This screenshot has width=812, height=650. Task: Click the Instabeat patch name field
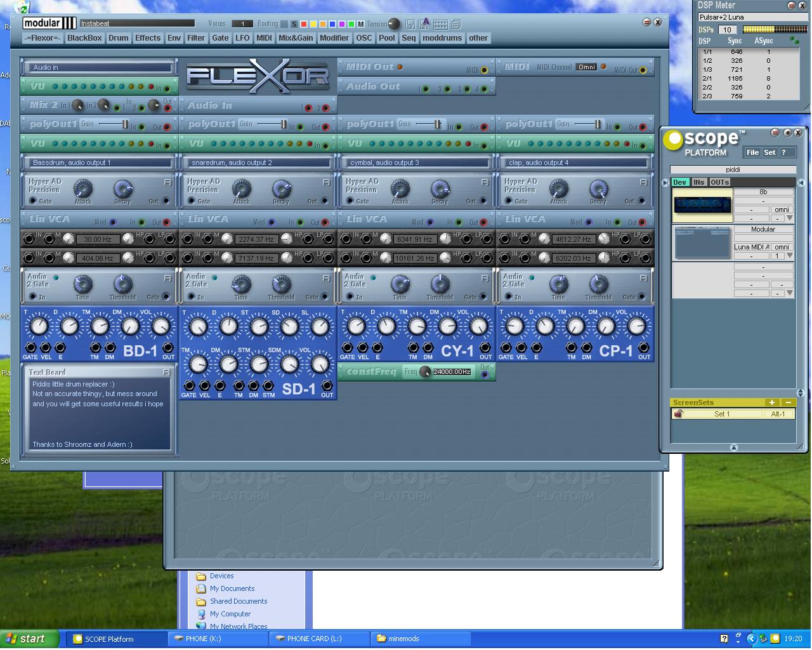tap(137, 23)
